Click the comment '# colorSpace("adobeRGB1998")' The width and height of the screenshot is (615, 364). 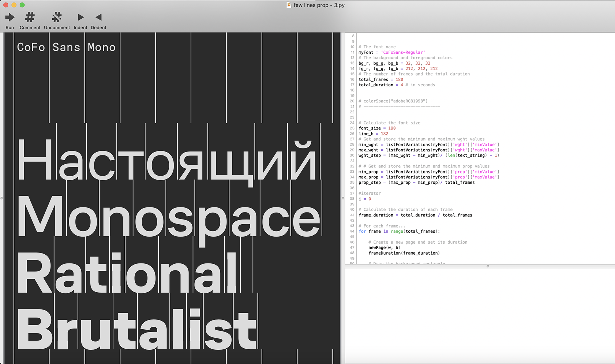tap(393, 101)
